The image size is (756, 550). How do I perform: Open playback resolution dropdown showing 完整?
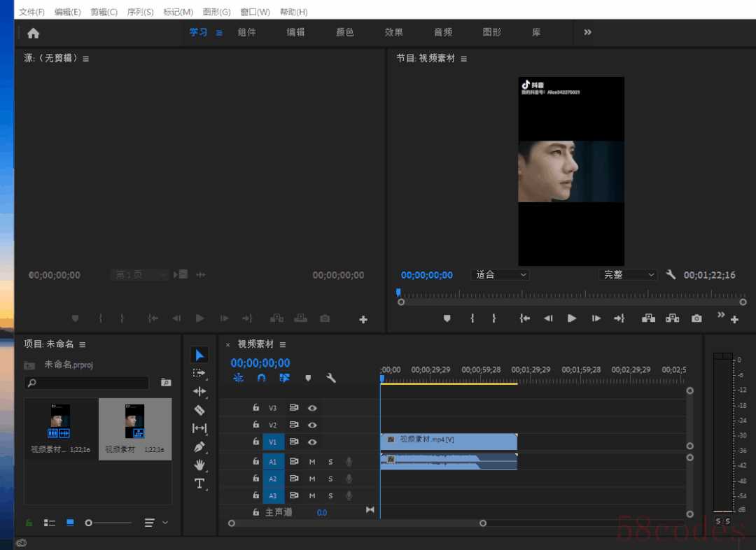point(628,275)
